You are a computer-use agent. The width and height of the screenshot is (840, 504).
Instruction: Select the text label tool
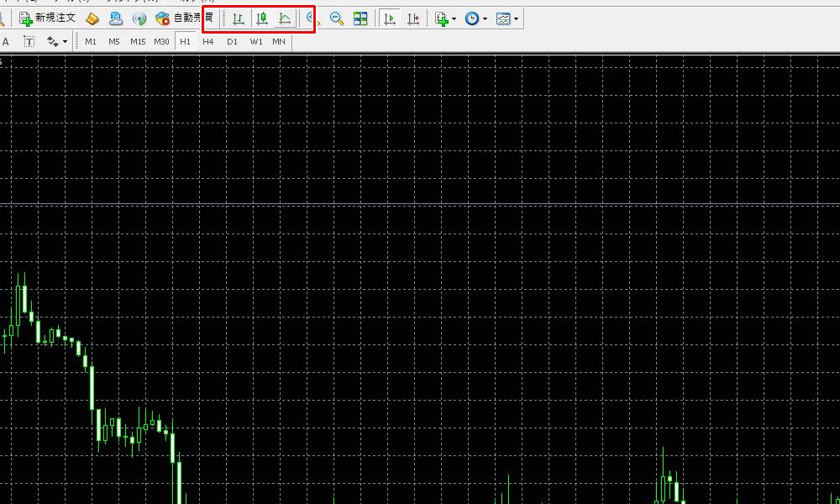point(29,41)
